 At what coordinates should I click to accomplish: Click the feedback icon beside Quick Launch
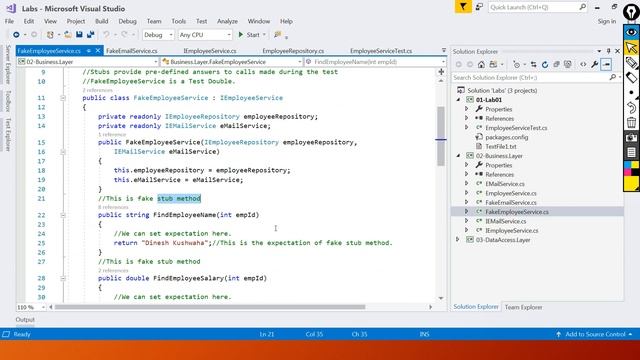point(480,7)
